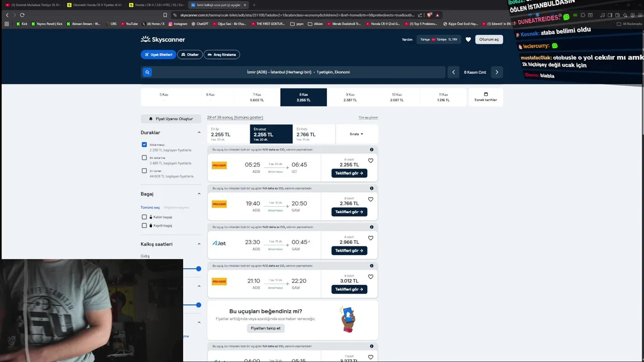Viewport: 644px width, 362px height.
Task: Favorite the Pegasus 05:25 flight heart icon
Action: (x=371, y=161)
